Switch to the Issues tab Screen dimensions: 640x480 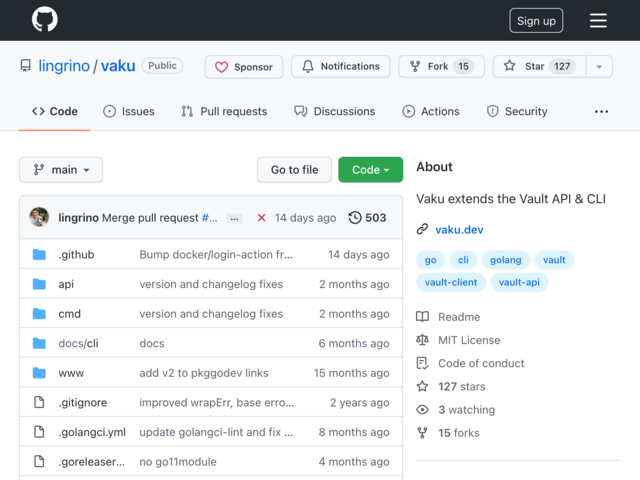click(x=129, y=111)
